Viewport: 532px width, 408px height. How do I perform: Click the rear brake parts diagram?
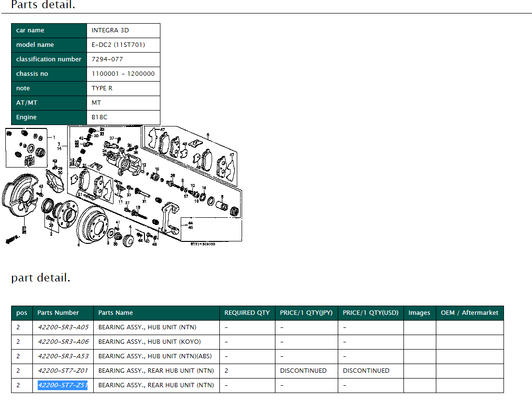click(x=123, y=186)
